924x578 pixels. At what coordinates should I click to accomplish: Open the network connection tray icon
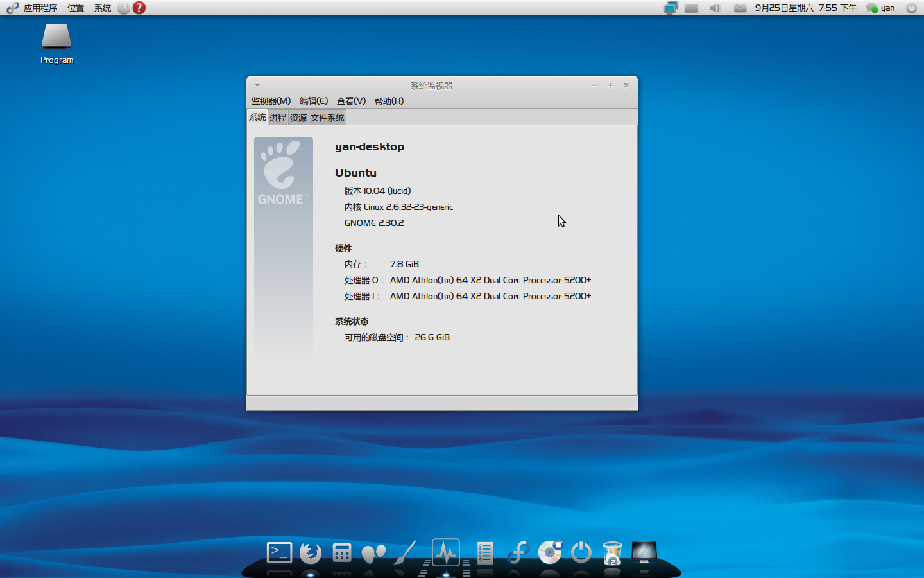click(671, 8)
